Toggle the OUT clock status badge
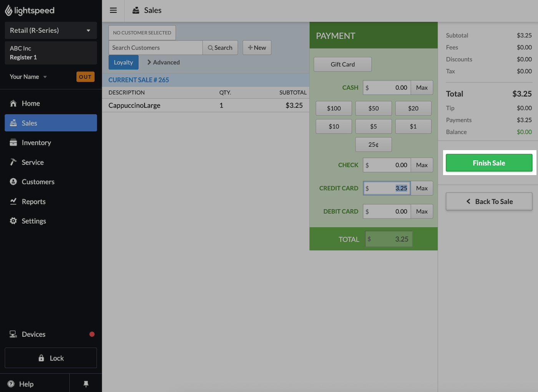Image resolution: width=538 pixels, height=392 pixels. pyautogui.click(x=85, y=77)
